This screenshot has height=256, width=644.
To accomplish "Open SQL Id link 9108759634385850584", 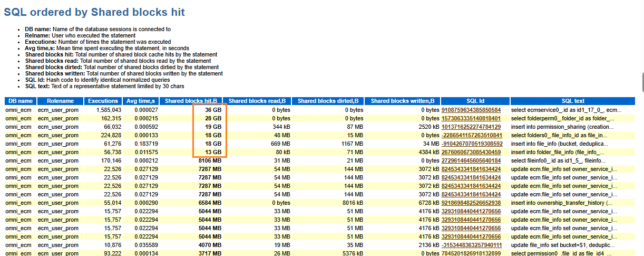I will point(471,110).
